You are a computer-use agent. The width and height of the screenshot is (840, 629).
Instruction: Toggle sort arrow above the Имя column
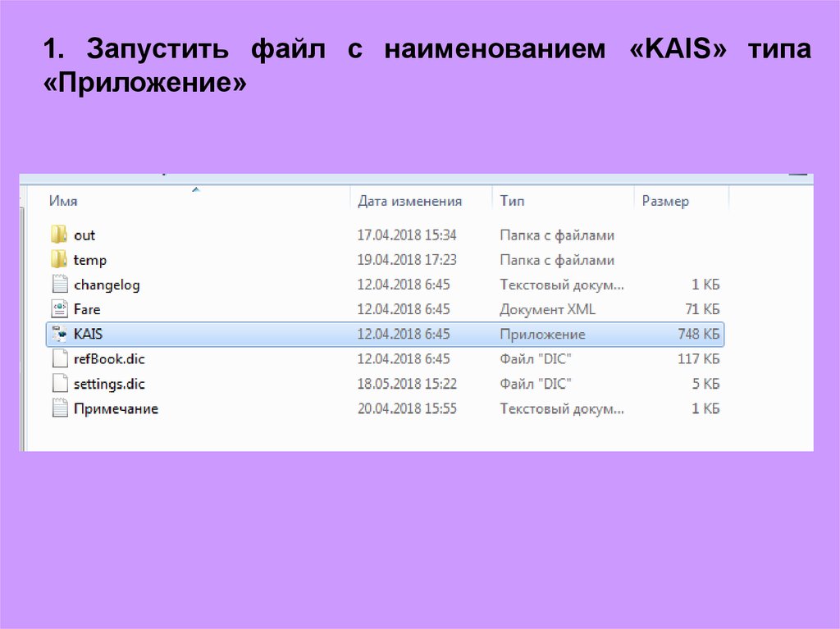[196, 189]
